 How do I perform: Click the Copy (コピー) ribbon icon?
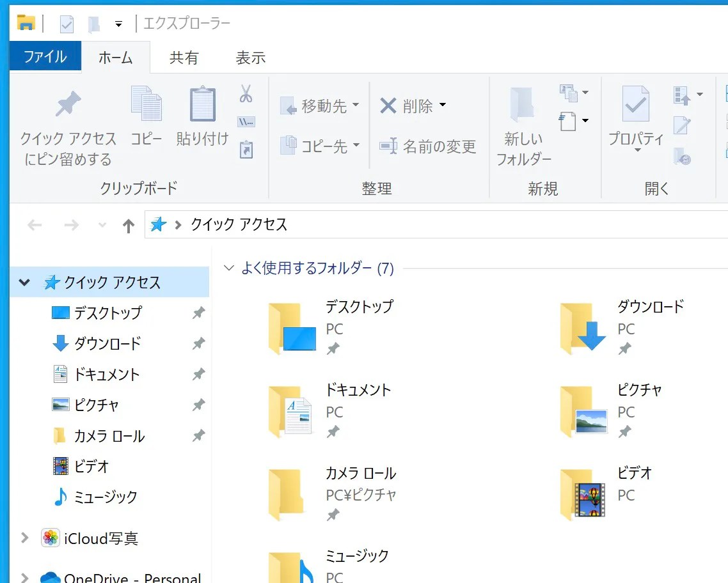point(146,103)
